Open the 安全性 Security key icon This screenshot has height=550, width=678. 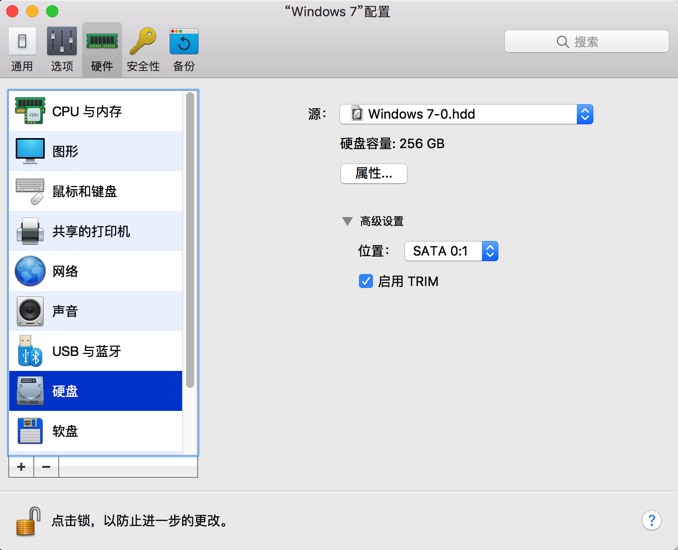pyautogui.click(x=143, y=42)
